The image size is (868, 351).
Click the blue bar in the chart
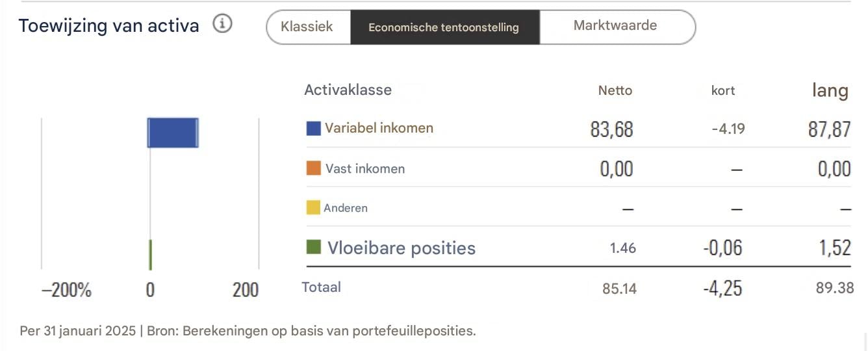click(x=173, y=133)
